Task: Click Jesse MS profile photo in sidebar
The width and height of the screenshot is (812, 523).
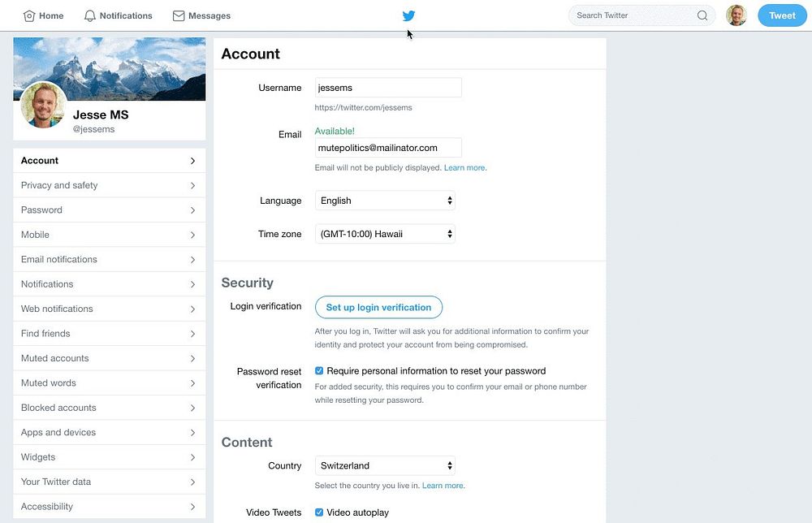Action: 44,105
